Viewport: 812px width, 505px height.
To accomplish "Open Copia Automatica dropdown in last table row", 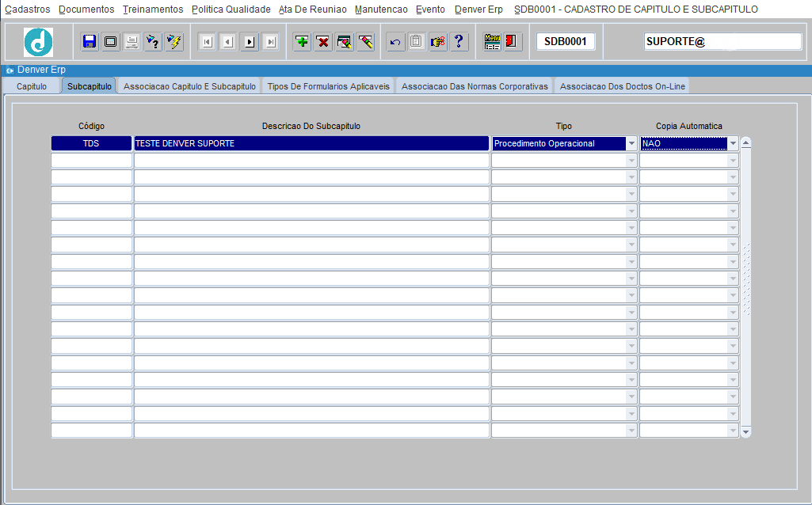I will [733, 431].
